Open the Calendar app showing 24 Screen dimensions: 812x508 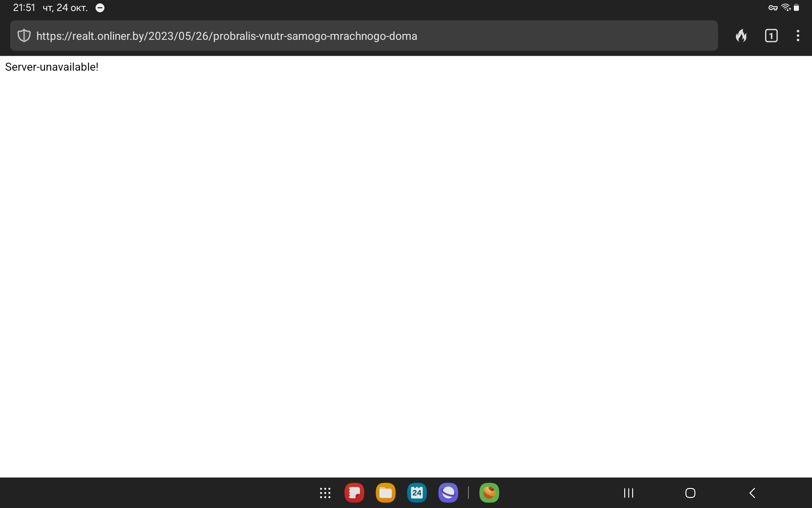pyautogui.click(x=417, y=493)
